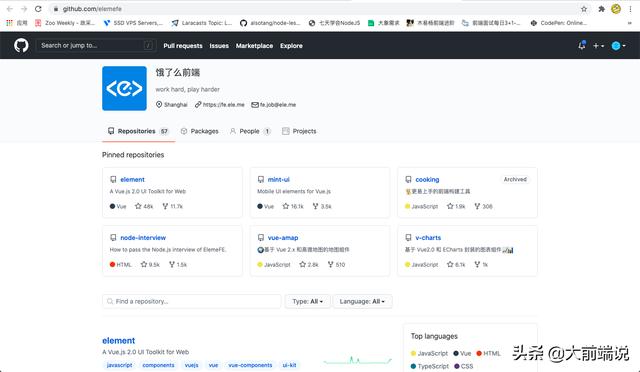The width and height of the screenshot is (640, 372).
Task: Open the pinned vue-amap repository
Action: pyautogui.click(x=283, y=238)
